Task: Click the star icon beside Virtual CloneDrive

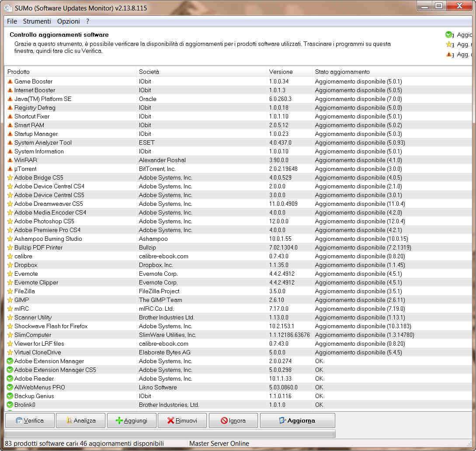Action: [x=10, y=352]
